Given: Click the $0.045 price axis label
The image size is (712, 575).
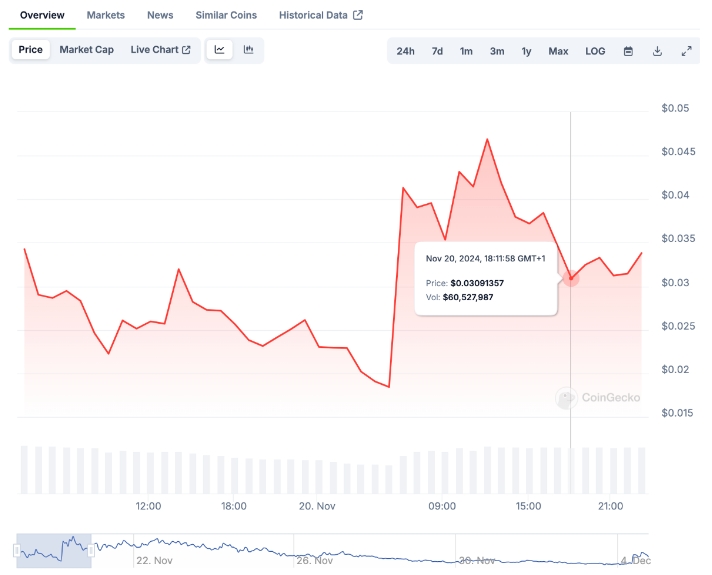Looking at the screenshot, I should [678, 151].
